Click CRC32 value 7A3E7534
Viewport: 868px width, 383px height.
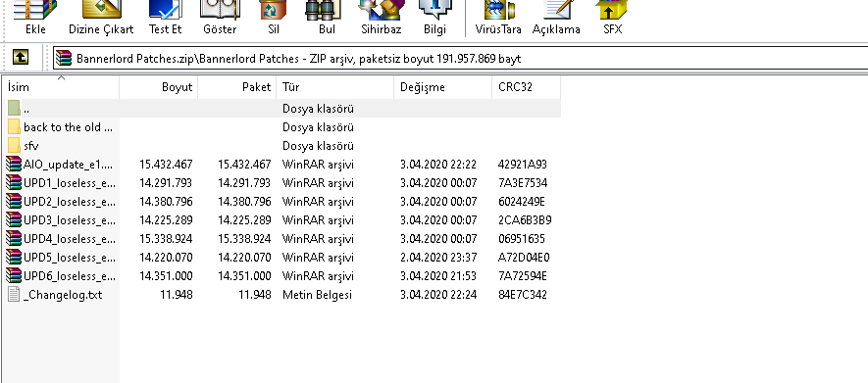tap(523, 183)
